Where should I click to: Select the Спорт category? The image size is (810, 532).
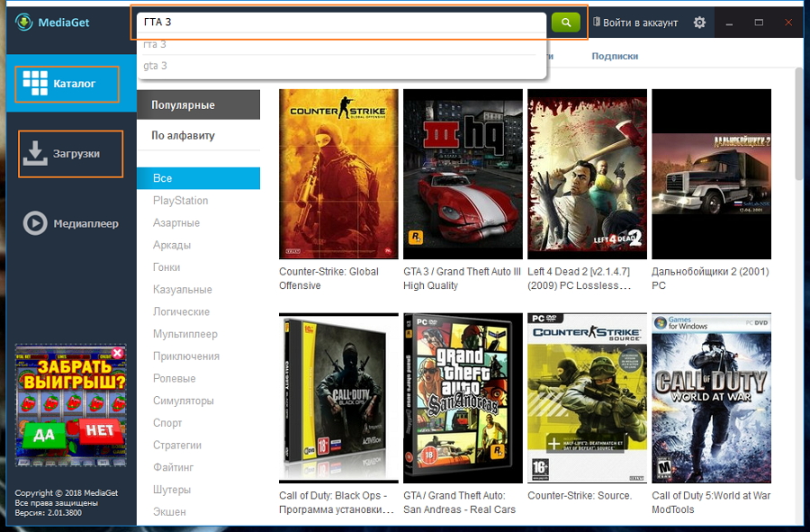pyautogui.click(x=167, y=422)
